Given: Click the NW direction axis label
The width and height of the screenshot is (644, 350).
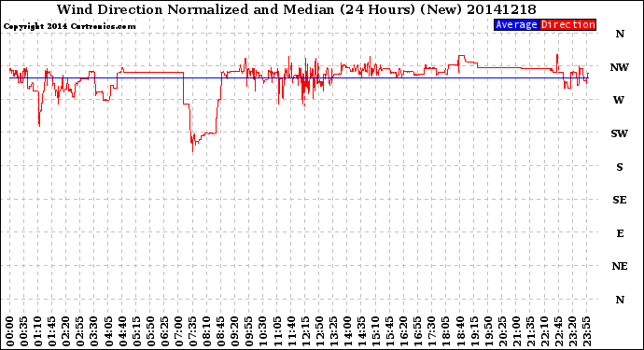Looking at the screenshot, I should [x=620, y=67].
